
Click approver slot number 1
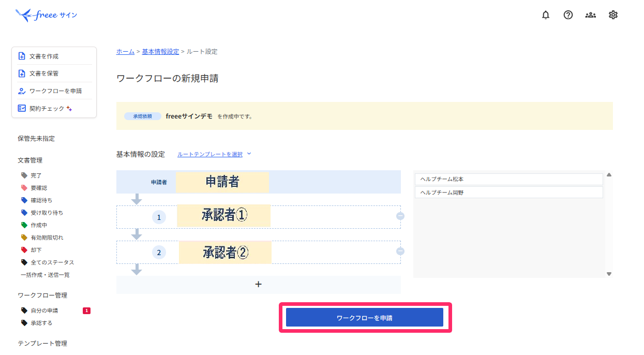(x=159, y=217)
